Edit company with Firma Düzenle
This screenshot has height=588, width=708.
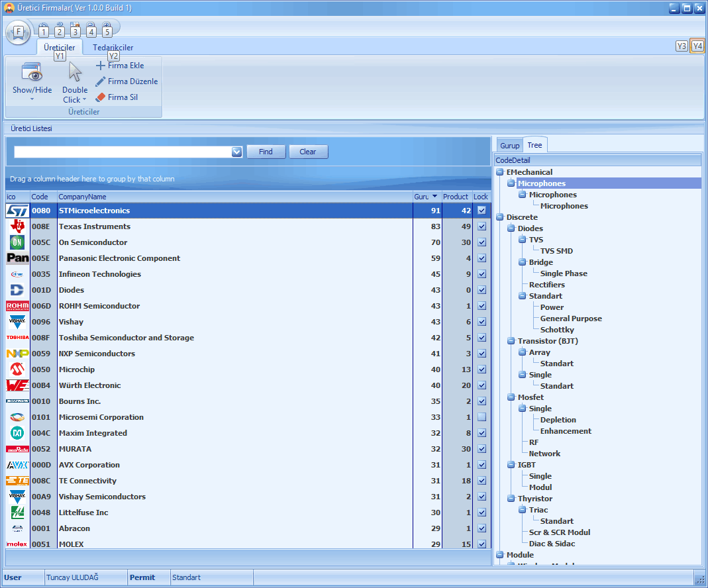(127, 81)
